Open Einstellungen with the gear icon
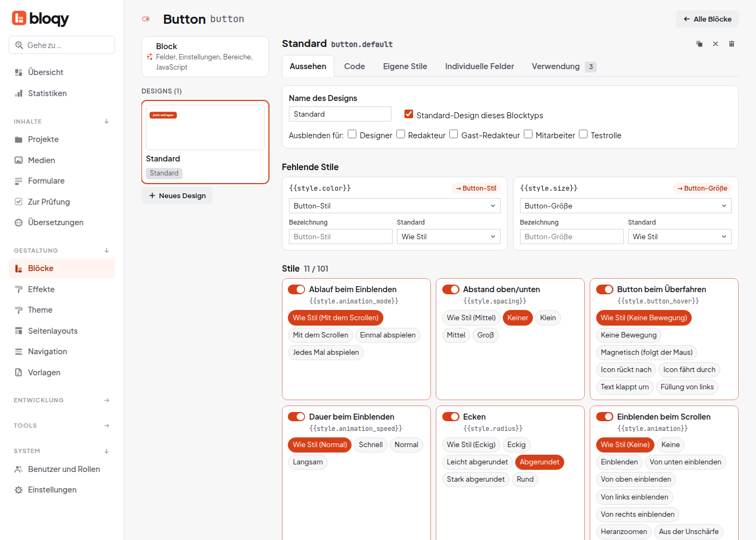 pyautogui.click(x=62, y=490)
